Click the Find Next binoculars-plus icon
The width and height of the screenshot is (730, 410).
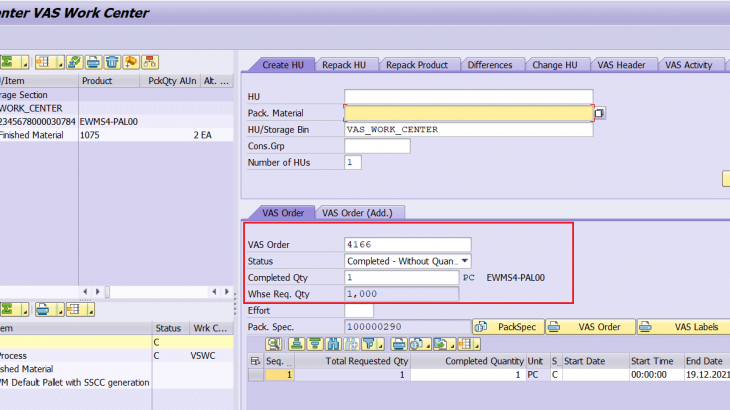click(x=351, y=344)
